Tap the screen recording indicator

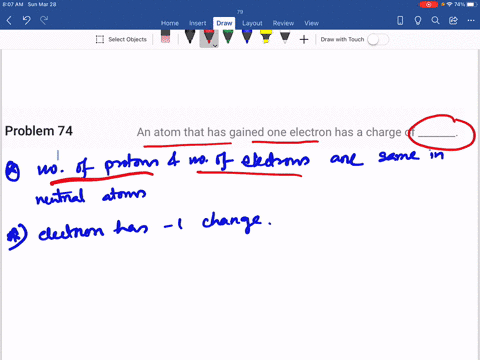pos(429,4)
